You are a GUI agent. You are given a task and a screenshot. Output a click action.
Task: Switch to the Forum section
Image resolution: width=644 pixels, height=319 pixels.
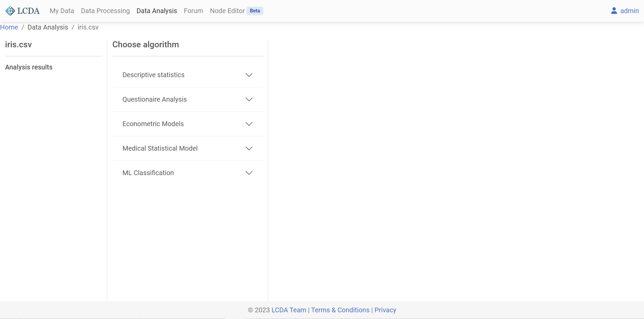[x=193, y=11]
